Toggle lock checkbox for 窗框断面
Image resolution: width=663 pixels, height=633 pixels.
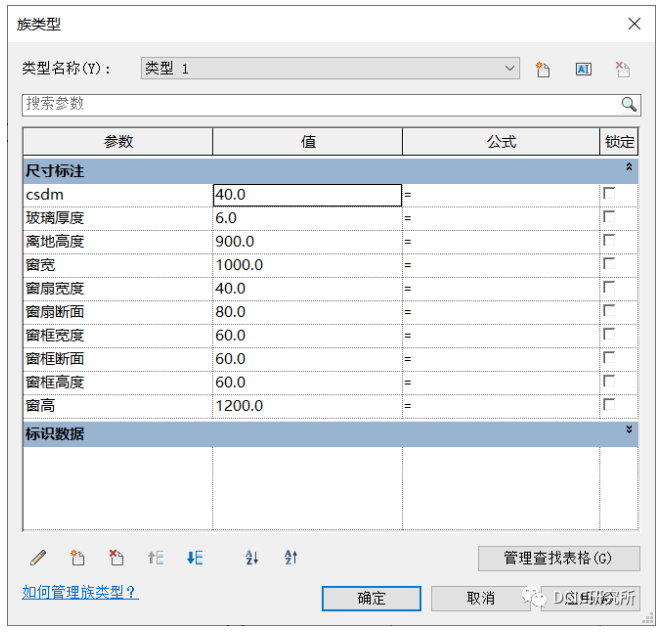[609, 357]
